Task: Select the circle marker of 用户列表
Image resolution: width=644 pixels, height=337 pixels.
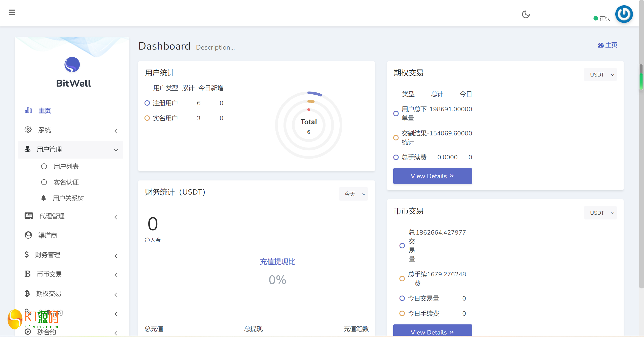Action: (44, 166)
